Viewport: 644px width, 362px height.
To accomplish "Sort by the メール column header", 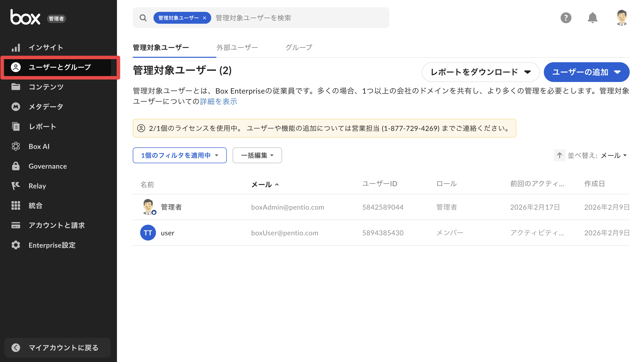I will pyautogui.click(x=265, y=185).
